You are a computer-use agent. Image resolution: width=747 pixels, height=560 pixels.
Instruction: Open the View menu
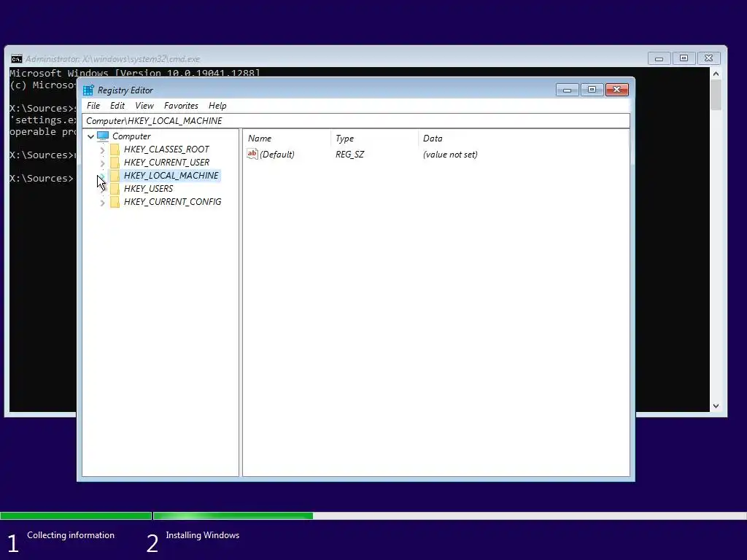(144, 106)
